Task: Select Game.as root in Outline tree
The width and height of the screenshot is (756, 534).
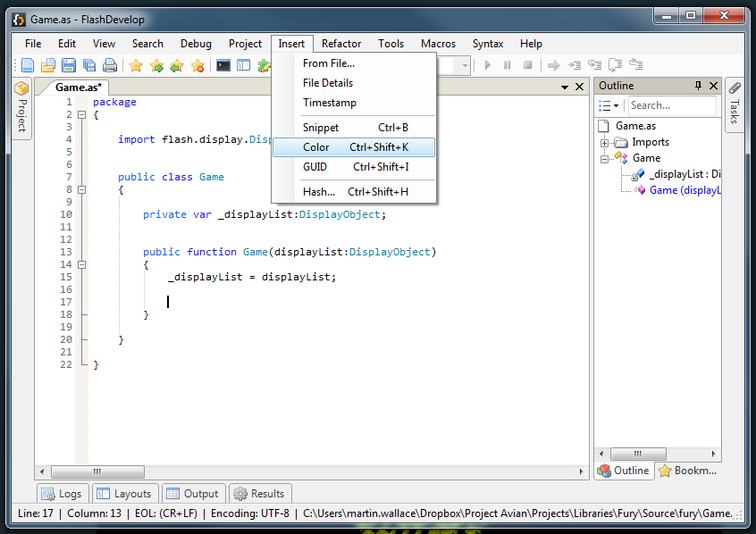Action: [x=635, y=126]
